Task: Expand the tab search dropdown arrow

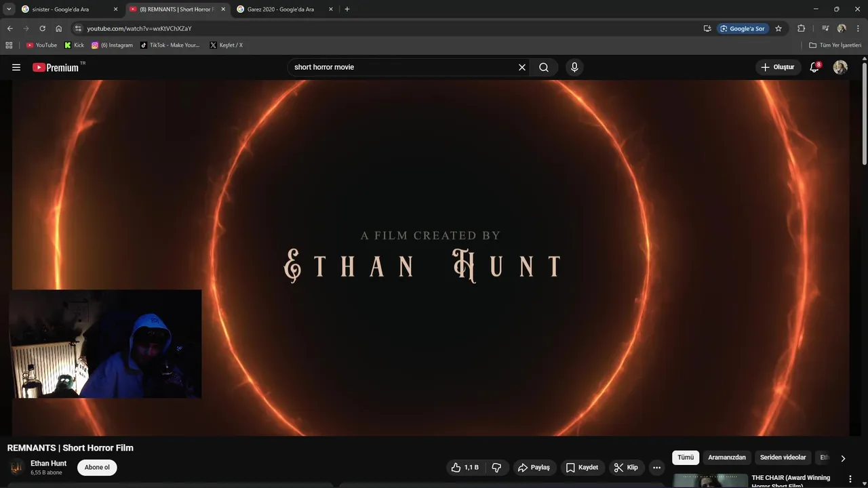Action: [x=9, y=9]
